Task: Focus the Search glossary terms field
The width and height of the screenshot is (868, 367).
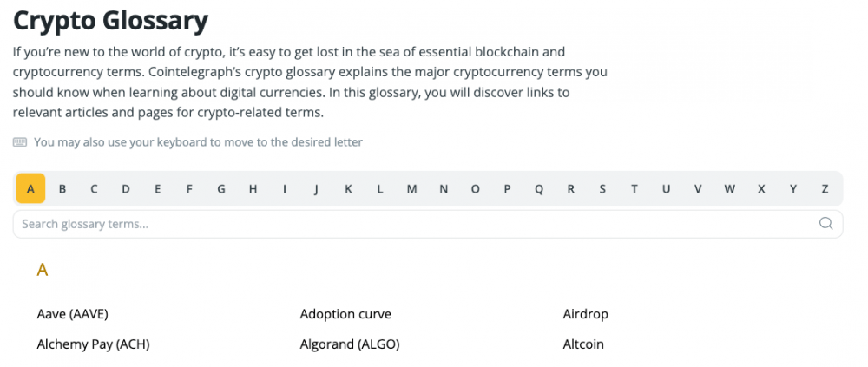Action: pos(428,224)
